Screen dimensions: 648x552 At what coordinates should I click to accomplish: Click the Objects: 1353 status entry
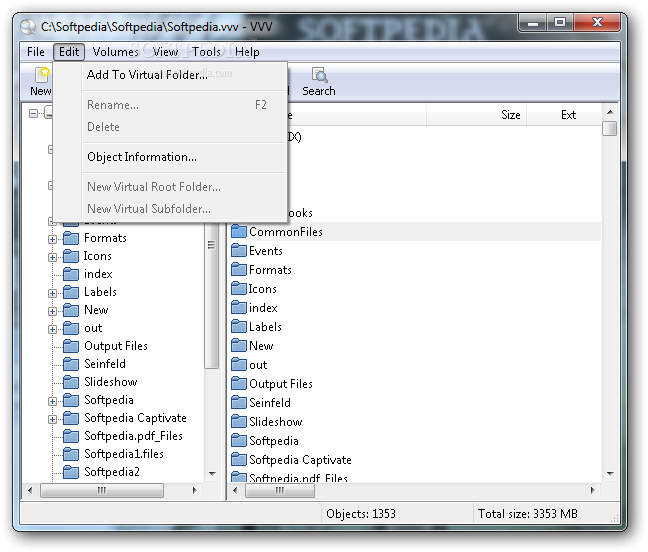pos(361,514)
